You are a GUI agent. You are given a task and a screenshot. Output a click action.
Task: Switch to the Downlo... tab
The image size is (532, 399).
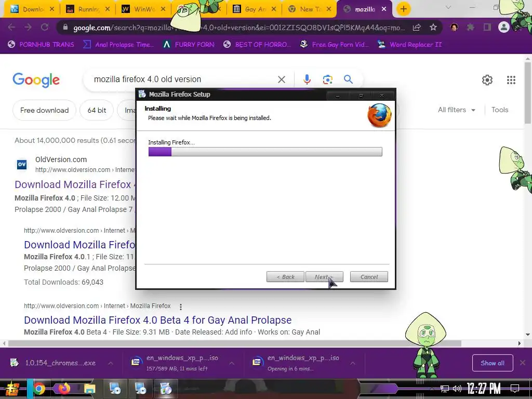point(32,9)
